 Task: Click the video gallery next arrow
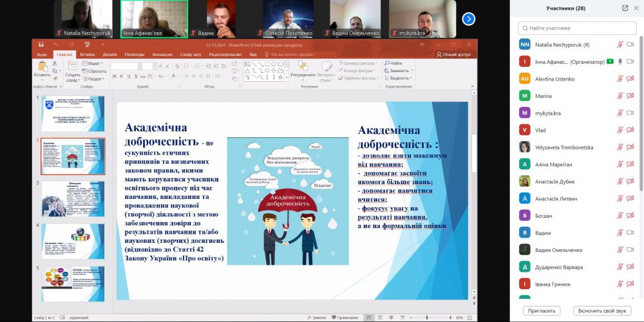pyautogui.click(x=469, y=19)
